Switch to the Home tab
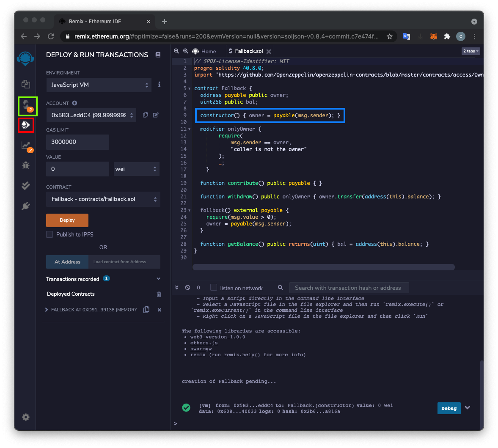Screen dimensions: 498x448 point(205,51)
